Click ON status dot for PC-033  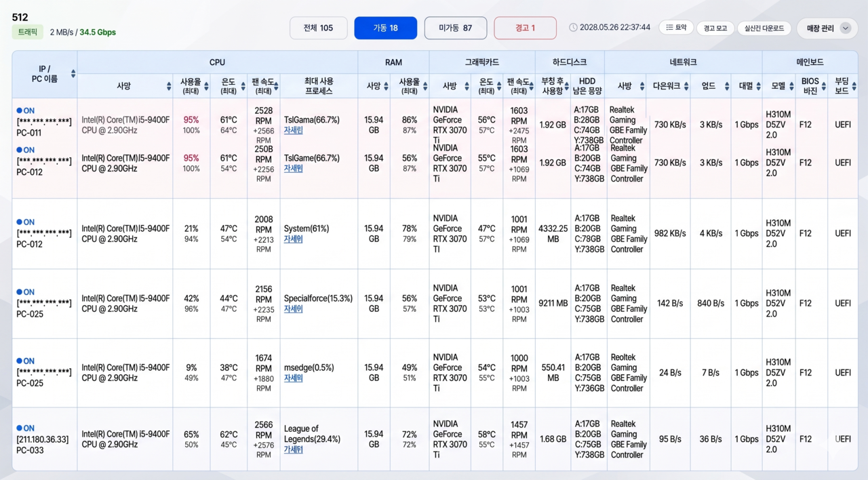pyautogui.click(x=20, y=428)
